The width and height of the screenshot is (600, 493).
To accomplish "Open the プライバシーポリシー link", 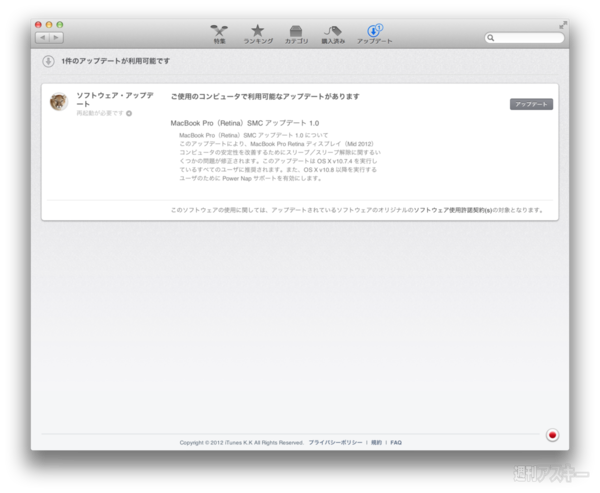I will click(335, 442).
